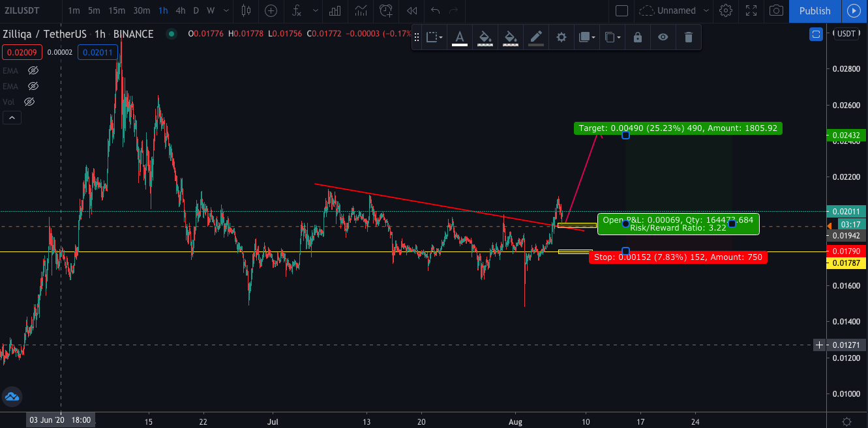Image resolution: width=868 pixels, height=428 pixels.
Task: Click the plus icon at 0.01271 price
Action: point(819,345)
